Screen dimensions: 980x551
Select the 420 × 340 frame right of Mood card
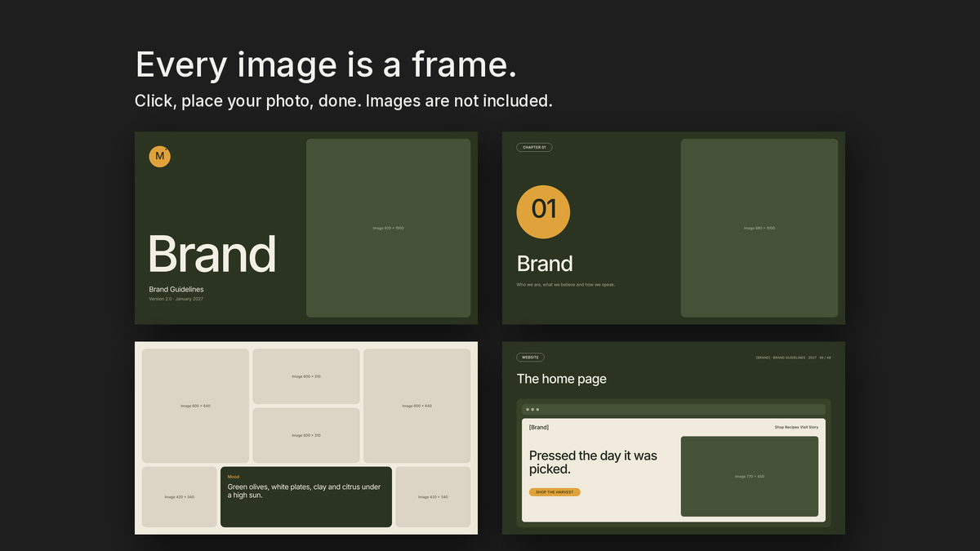tap(433, 496)
